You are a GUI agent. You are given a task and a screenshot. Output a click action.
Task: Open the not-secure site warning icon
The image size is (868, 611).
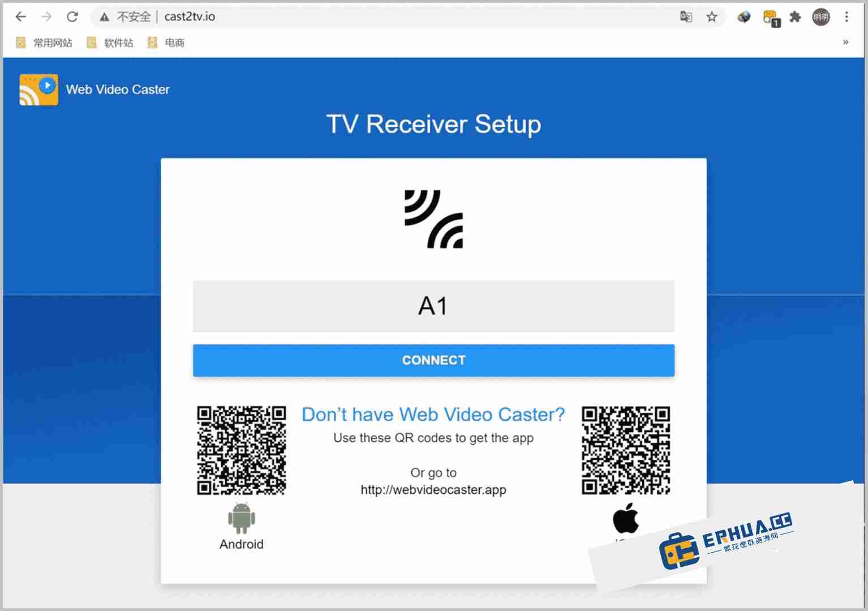coord(105,17)
